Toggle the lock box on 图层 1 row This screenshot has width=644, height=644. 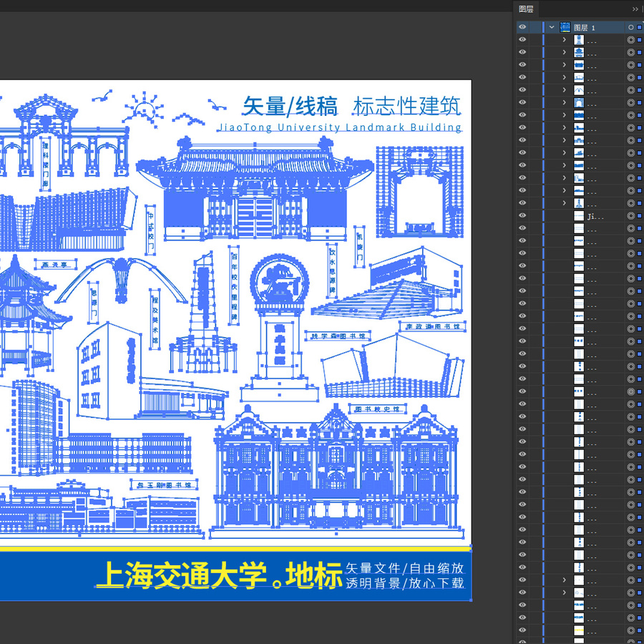coord(535,27)
